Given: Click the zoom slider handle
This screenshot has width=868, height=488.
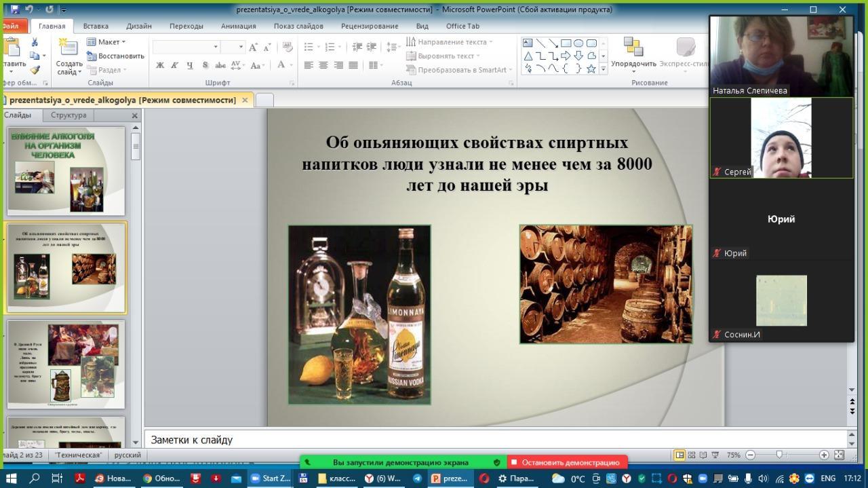Looking at the screenshot, I should coord(779,455).
